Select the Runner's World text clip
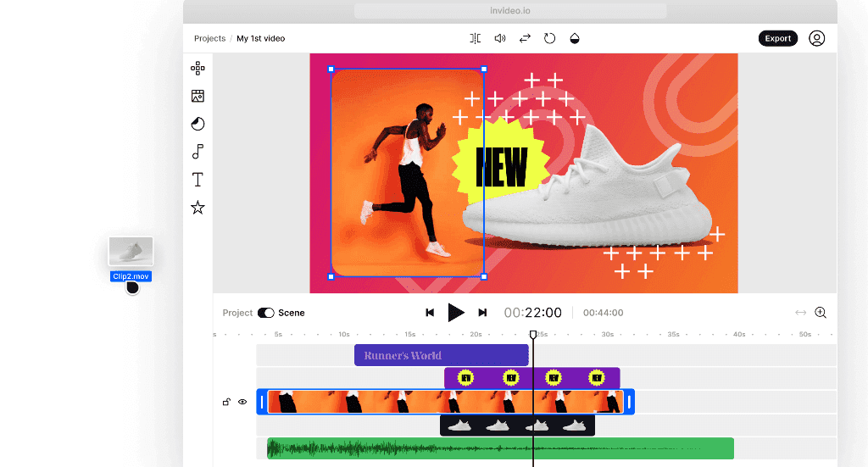The width and height of the screenshot is (868, 467). point(441,355)
